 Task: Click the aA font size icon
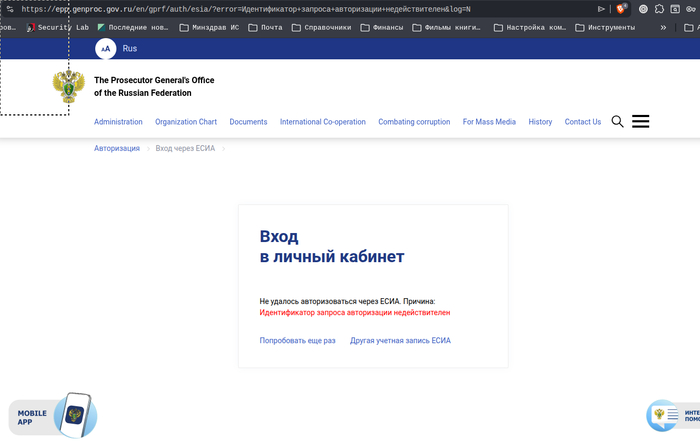pyautogui.click(x=105, y=48)
